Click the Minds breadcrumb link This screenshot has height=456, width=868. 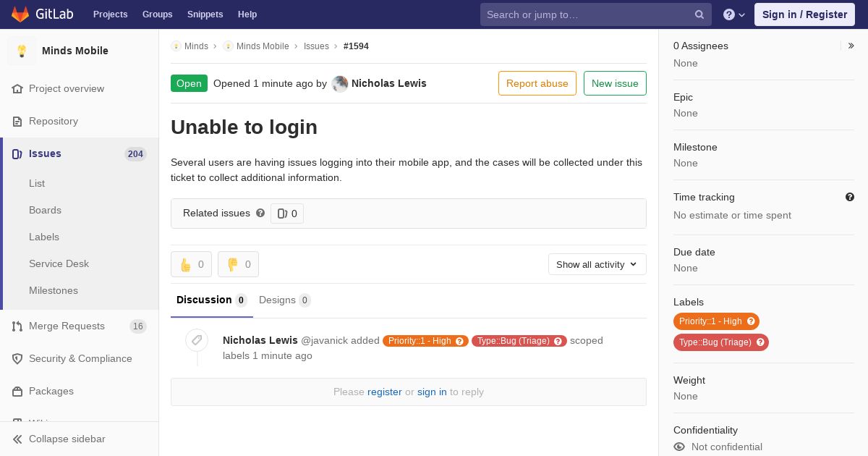[x=196, y=46]
